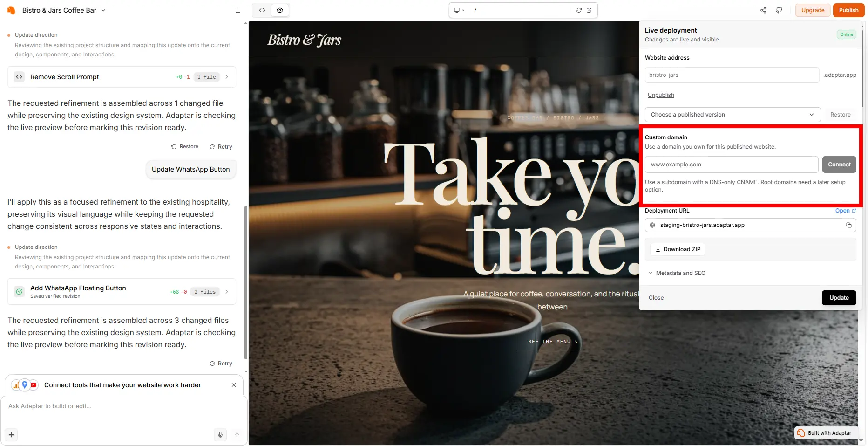868x446 pixels.
Task: Click the Update button
Action: [839, 298]
